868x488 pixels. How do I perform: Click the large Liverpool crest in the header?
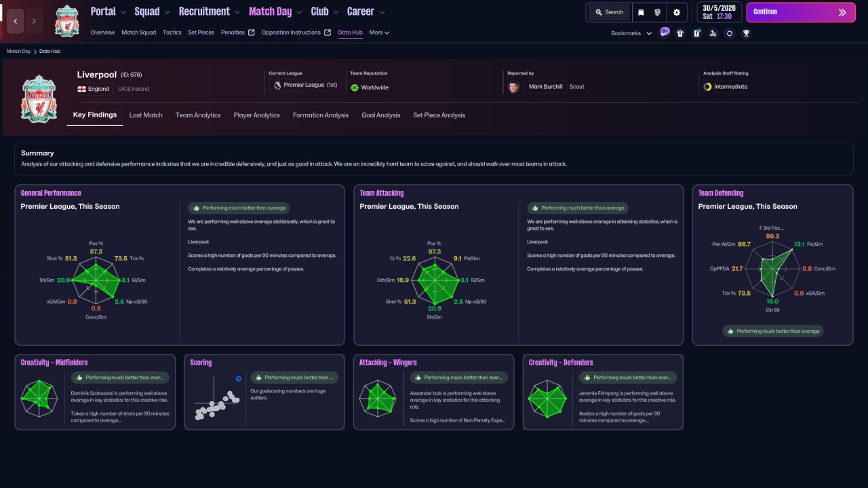coord(39,99)
